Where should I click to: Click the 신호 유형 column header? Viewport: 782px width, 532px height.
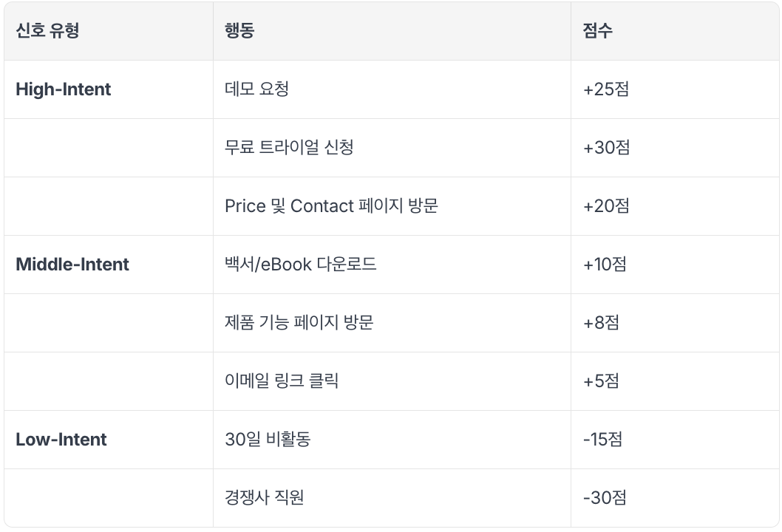click(x=47, y=31)
